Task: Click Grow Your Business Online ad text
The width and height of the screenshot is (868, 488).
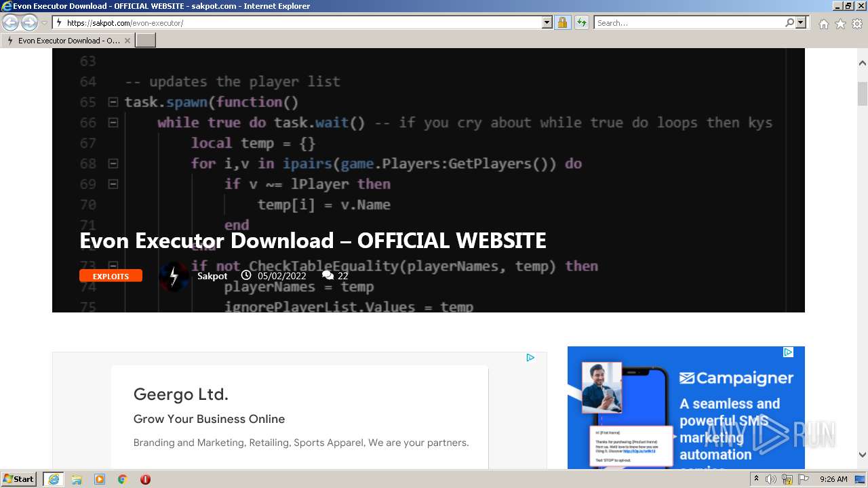Action: (x=209, y=419)
